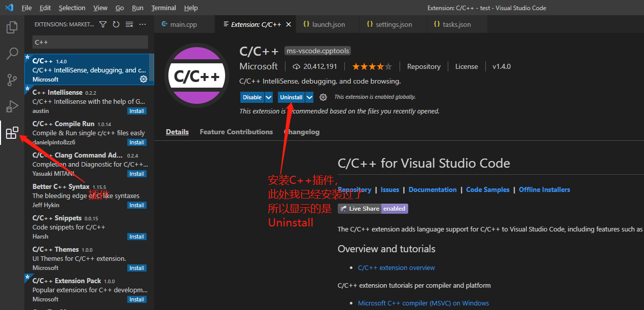The width and height of the screenshot is (644, 310).
Task: Click the large C/C++ extension logo
Action: point(197,76)
